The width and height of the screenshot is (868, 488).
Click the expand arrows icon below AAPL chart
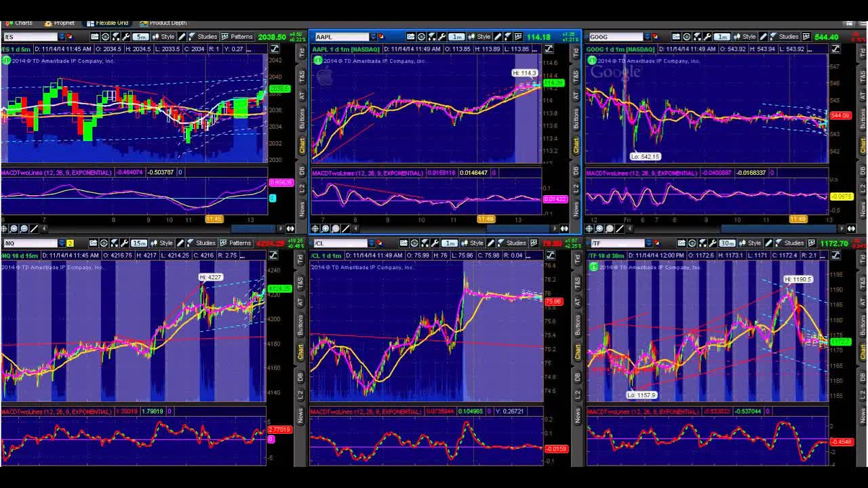[564, 228]
